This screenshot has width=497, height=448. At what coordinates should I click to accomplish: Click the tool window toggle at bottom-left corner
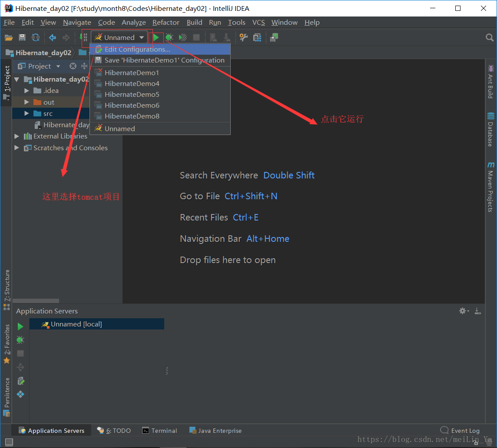point(9,442)
